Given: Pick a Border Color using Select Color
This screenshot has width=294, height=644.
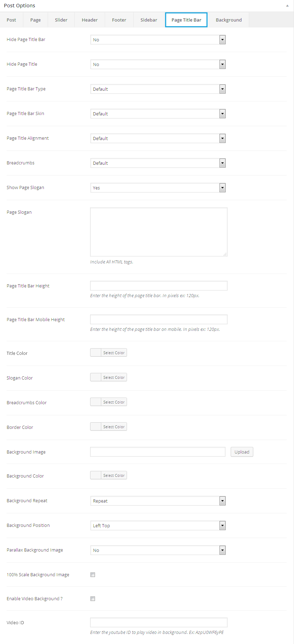Looking at the screenshot, I should [x=114, y=427].
